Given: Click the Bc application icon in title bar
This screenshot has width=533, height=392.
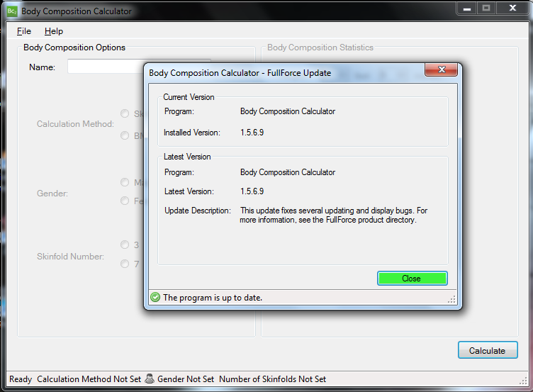Looking at the screenshot, I should 12,11.
